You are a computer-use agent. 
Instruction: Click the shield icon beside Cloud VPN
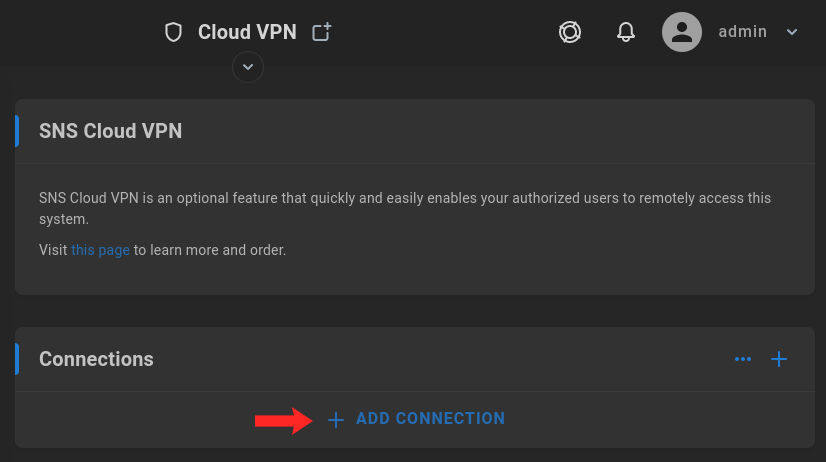[173, 32]
